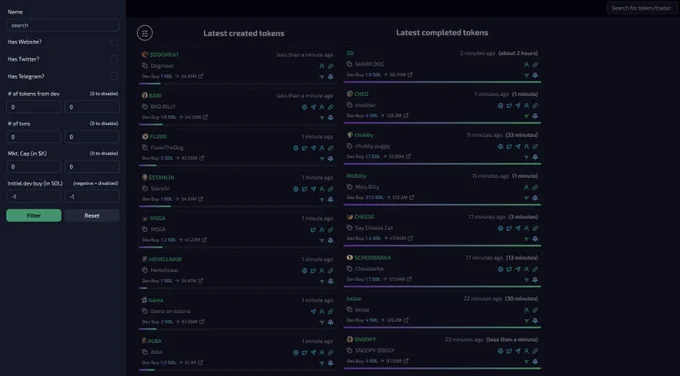The image size is (680, 376).
Task: Click the HEHELLNAW token name
Action: click(165, 259)
